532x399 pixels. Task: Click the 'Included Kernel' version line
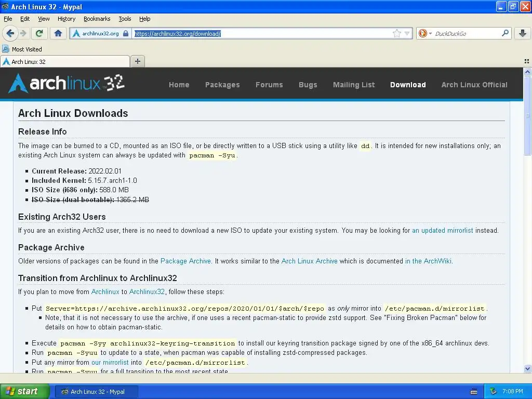click(x=84, y=180)
